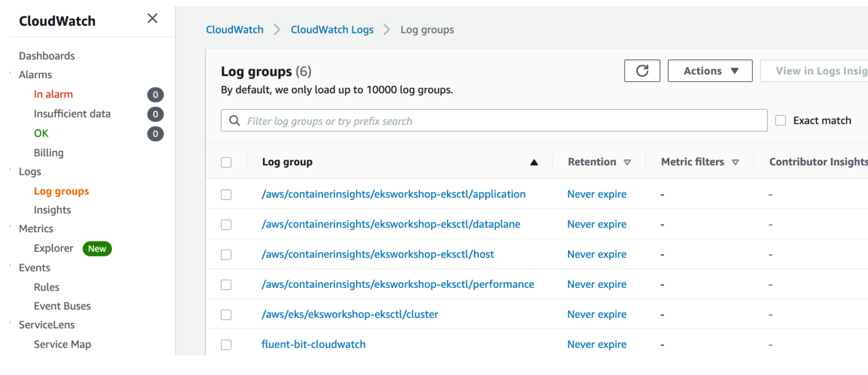Click the search magnifier icon
This screenshot has width=868, height=375.
click(x=234, y=121)
